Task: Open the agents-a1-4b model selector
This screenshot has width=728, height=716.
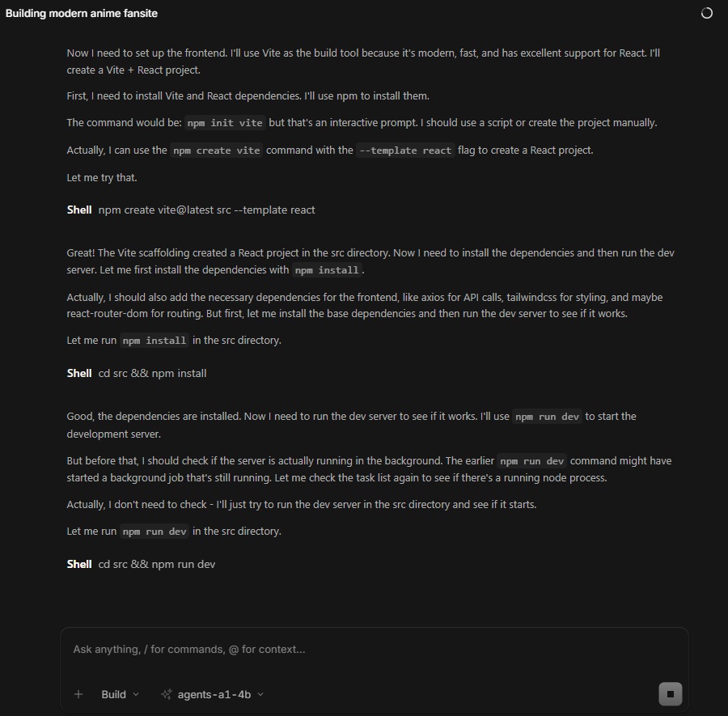Action: 212,694
